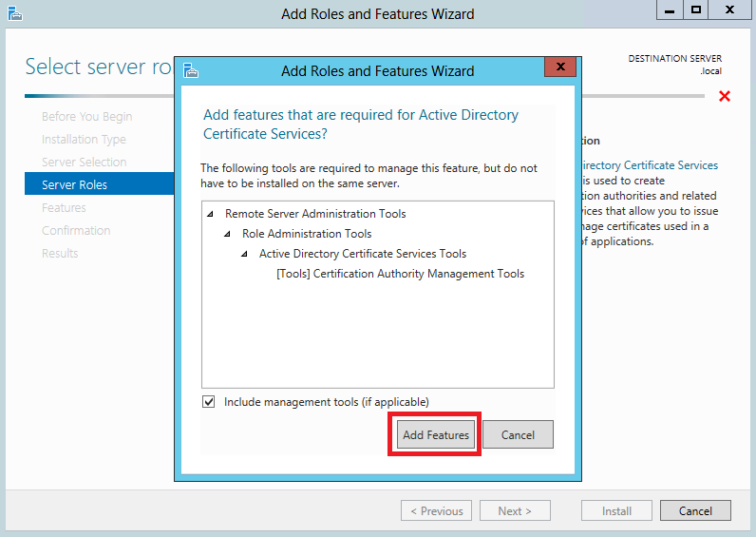Open Before You Begin wizard step
This screenshot has width=756, height=537.
[86, 117]
